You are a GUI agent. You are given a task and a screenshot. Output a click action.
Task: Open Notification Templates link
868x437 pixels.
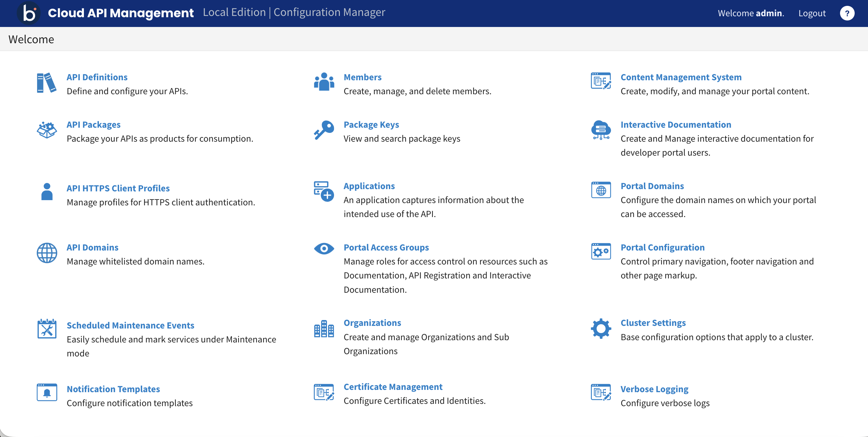(113, 389)
